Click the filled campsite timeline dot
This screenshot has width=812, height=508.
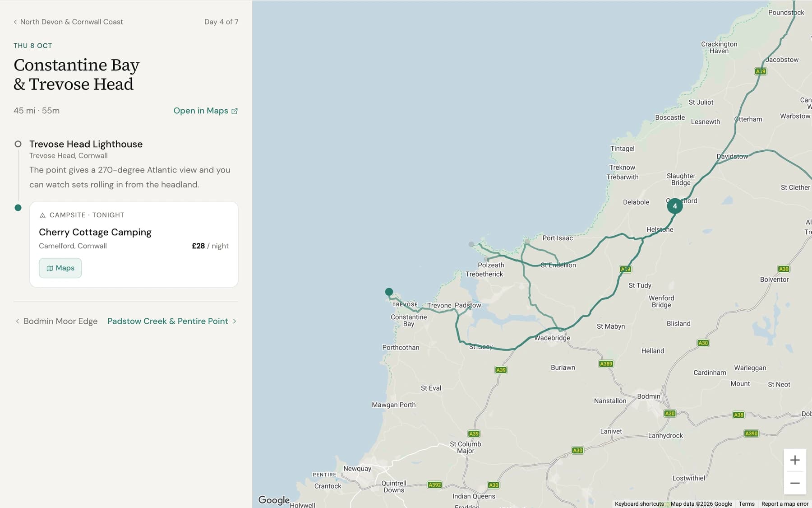(x=18, y=208)
